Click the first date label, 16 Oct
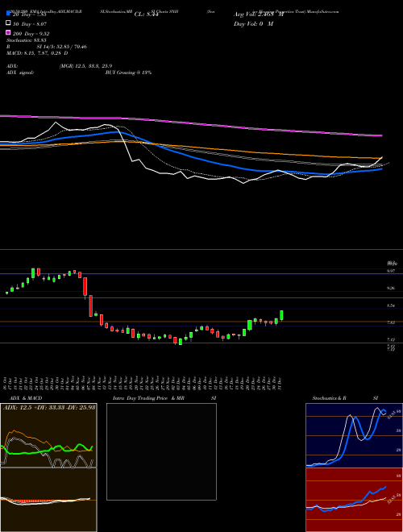The width and height of the screenshot is (403, 532). click(6, 383)
